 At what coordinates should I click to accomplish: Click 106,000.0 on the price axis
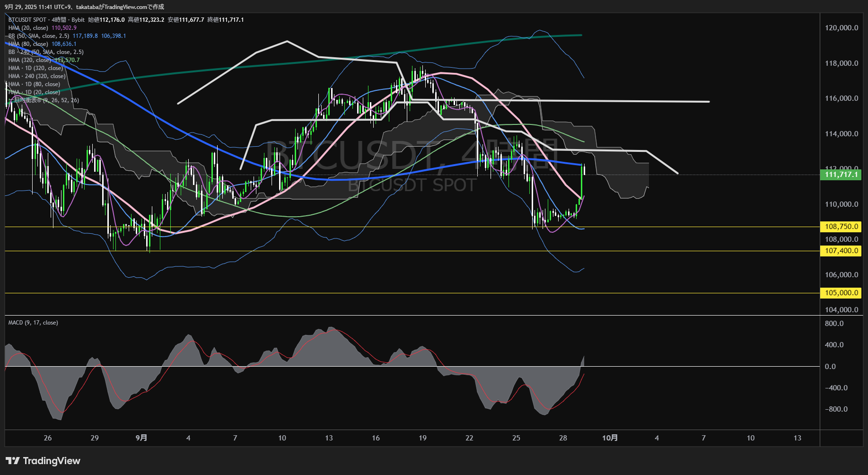(x=842, y=275)
